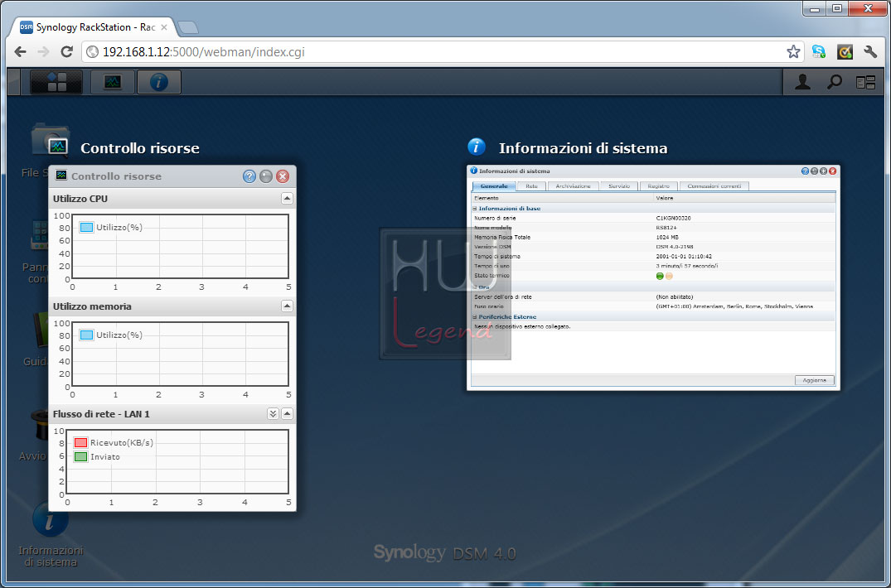Select the Synology RackStation browser tab
Viewport: 891px width, 588px height.
(94, 27)
